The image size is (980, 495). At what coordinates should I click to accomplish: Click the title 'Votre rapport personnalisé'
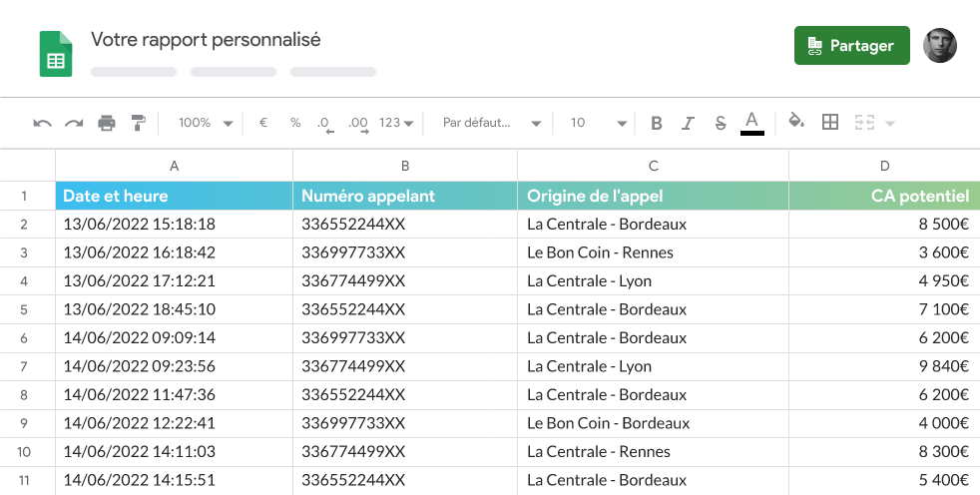206,39
